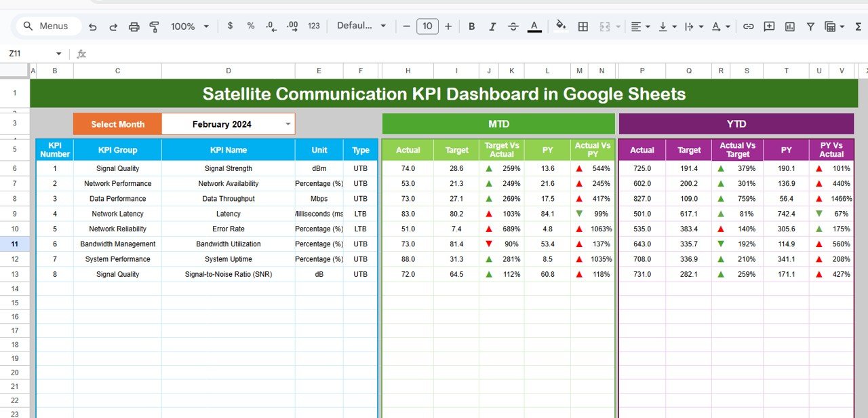Click the undo button

point(93,26)
